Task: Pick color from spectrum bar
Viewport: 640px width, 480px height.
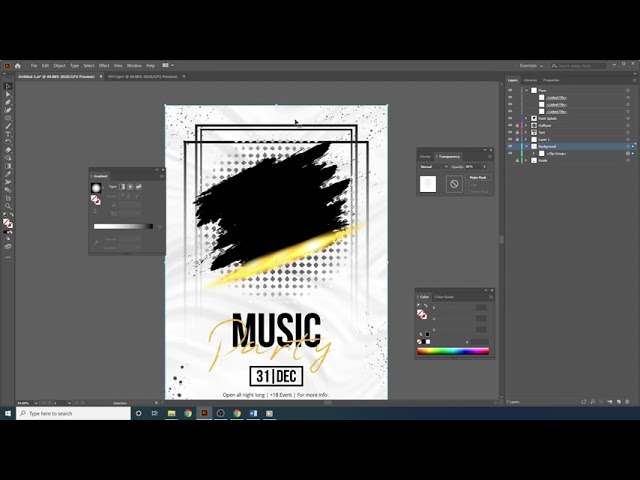Action: pyautogui.click(x=453, y=351)
